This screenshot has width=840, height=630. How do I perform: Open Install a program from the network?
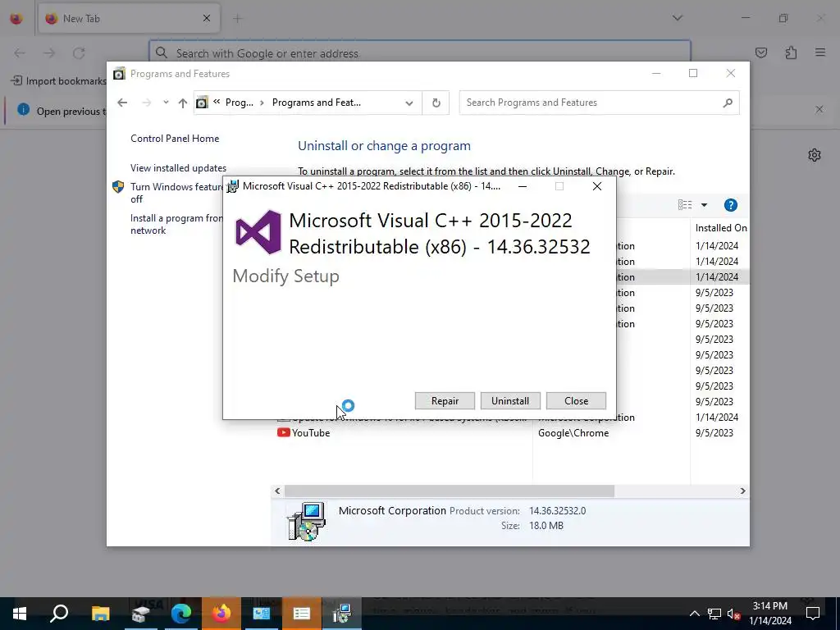pos(176,224)
